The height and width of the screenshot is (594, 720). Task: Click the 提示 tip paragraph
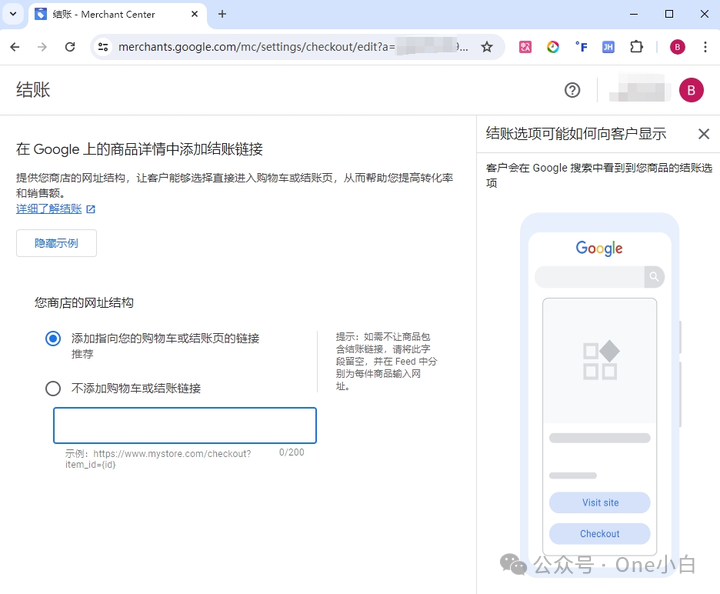pyautogui.click(x=386, y=361)
